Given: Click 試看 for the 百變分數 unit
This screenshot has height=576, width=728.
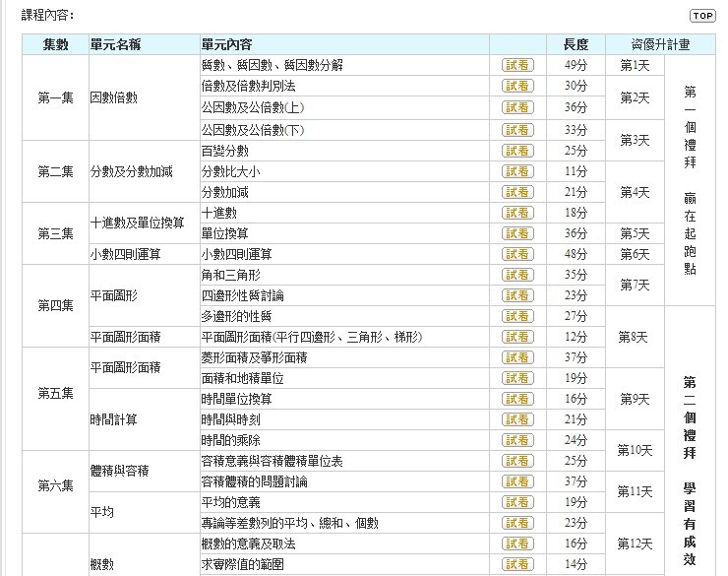Looking at the screenshot, I should (517, 151).
